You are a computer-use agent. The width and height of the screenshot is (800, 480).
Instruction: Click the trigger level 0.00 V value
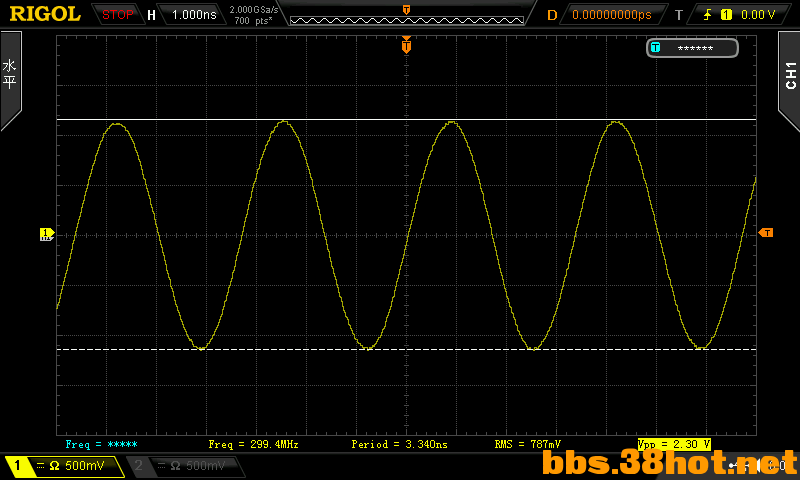click(x=758, y=15)
